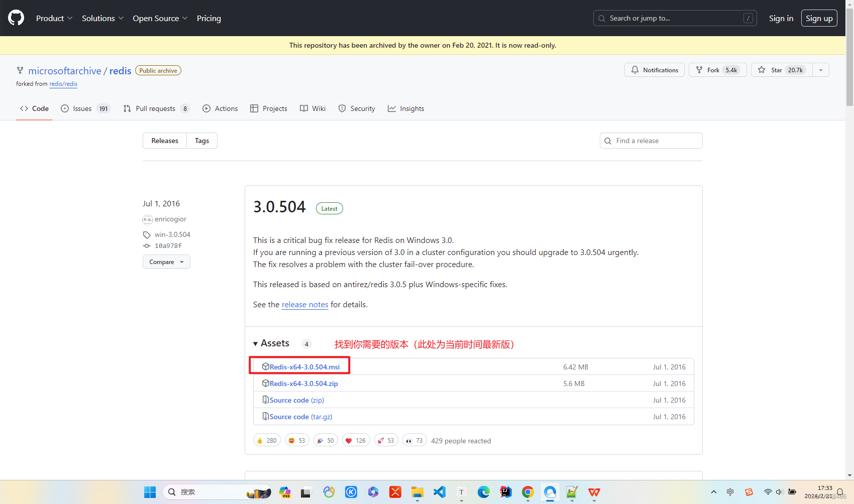Open the release notes link
This screenshot has height=504, width=854.
pyautogui.click(x=305, y=304)
